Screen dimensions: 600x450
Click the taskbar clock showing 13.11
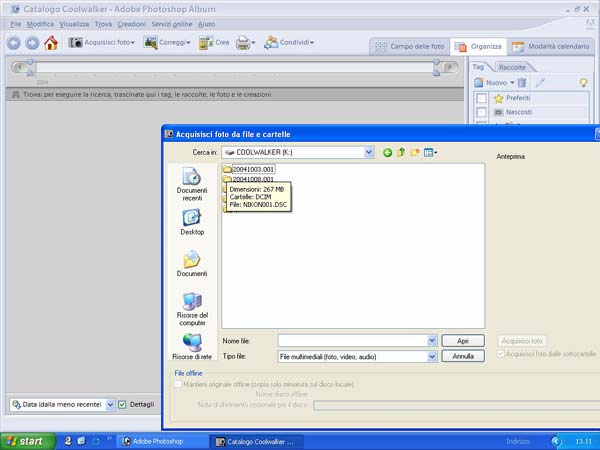click(x=583, y=442)
